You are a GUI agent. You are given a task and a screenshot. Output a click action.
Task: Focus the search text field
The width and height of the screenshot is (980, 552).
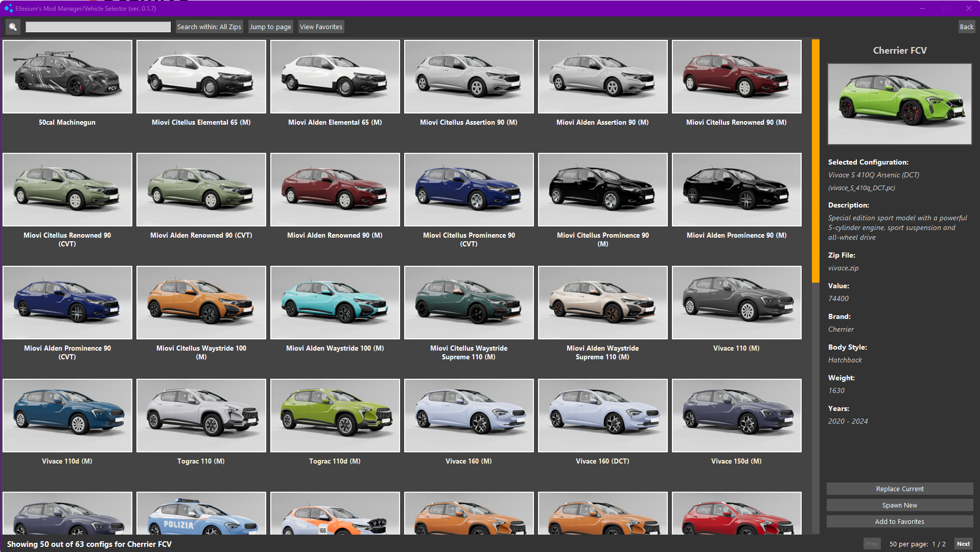tap(98, 27)
